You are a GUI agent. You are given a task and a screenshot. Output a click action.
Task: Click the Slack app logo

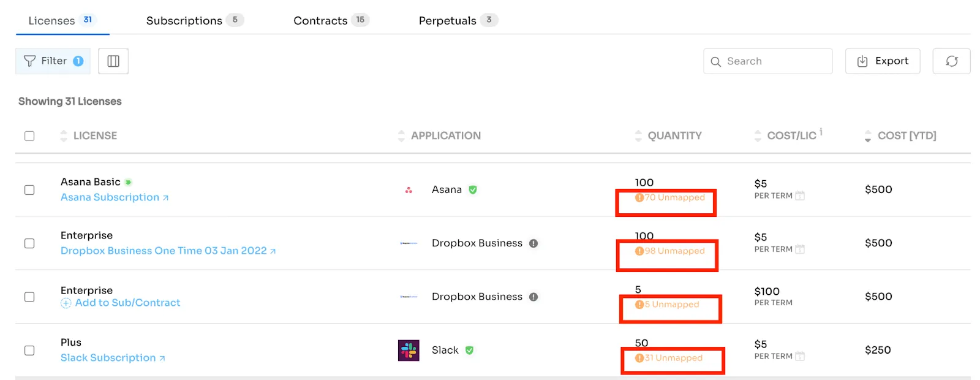tap(409, 351)
